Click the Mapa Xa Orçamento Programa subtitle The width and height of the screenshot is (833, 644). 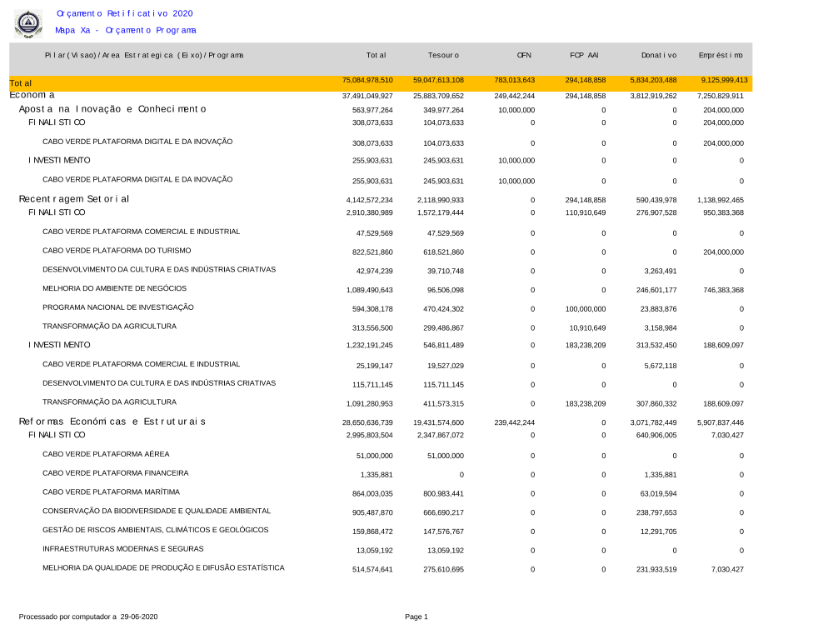[x=126, y=30]
